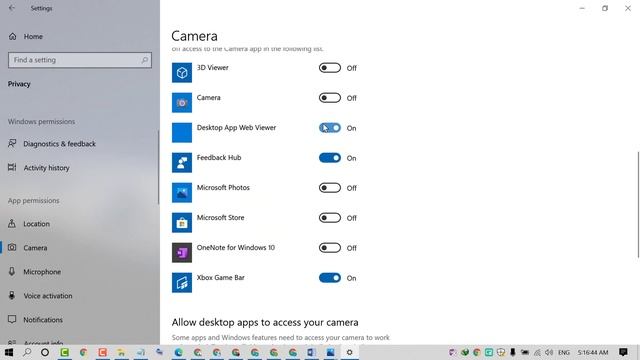The width and height of the screenshot is (640, 360).
Task: Click the Microsoft Photos app icon
Action: pos(182,193)
